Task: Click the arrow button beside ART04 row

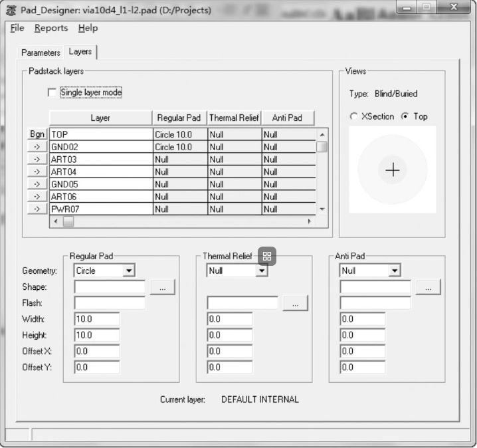Action: pyautogui.click(x=37, y=171)
